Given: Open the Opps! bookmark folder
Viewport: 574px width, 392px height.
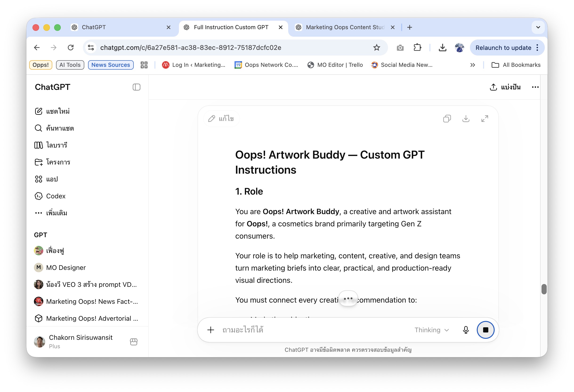Looking at the screenshot, I should click(x=41, y=65).
